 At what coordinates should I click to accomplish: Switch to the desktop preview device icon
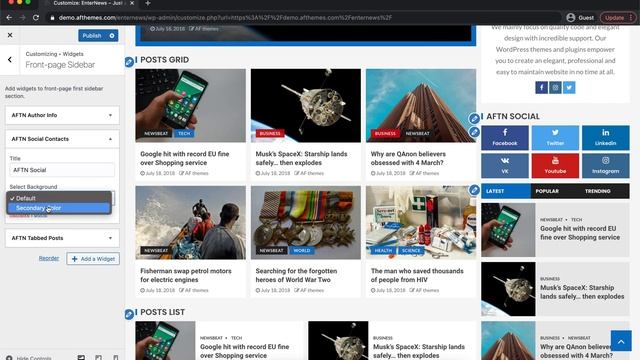pyautogui.click(x=81, y=358)
